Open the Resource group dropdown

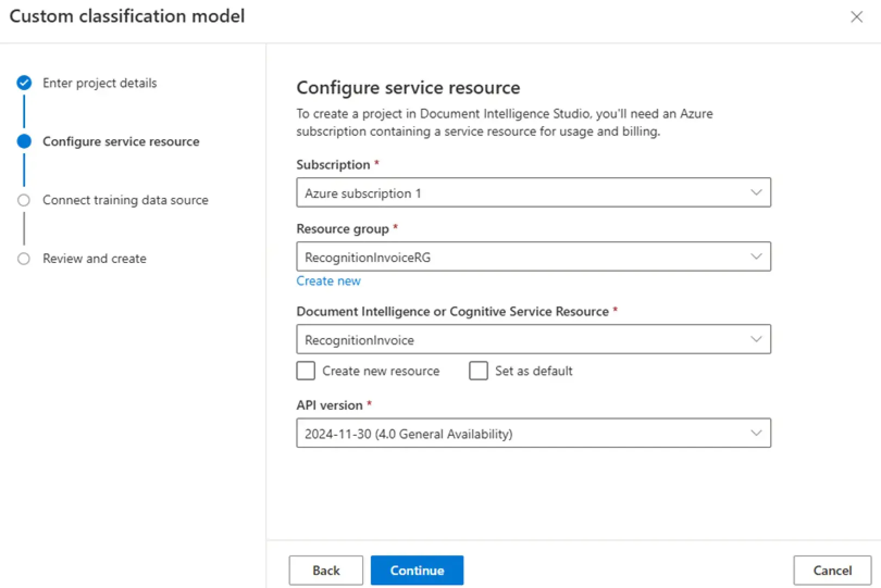tap(533, 257)
